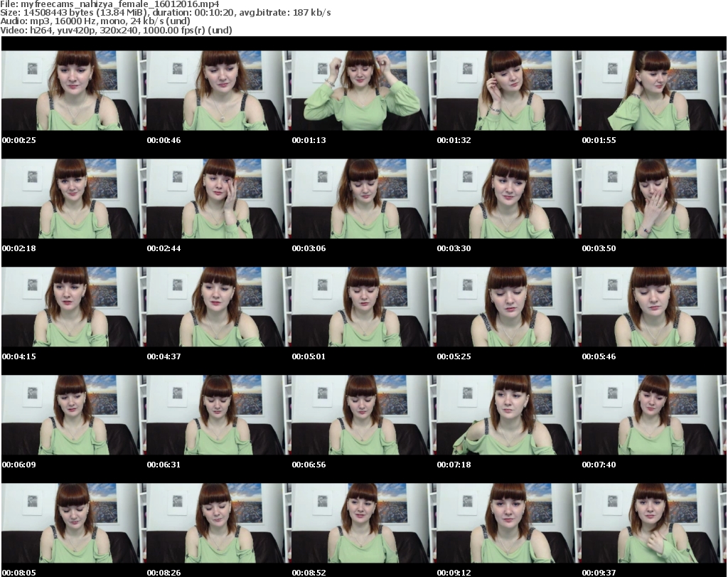Screen dimensions: 728x577
Task: Select the thumbnail frame at 00:02:44
Action: click(x=219, y=198)
